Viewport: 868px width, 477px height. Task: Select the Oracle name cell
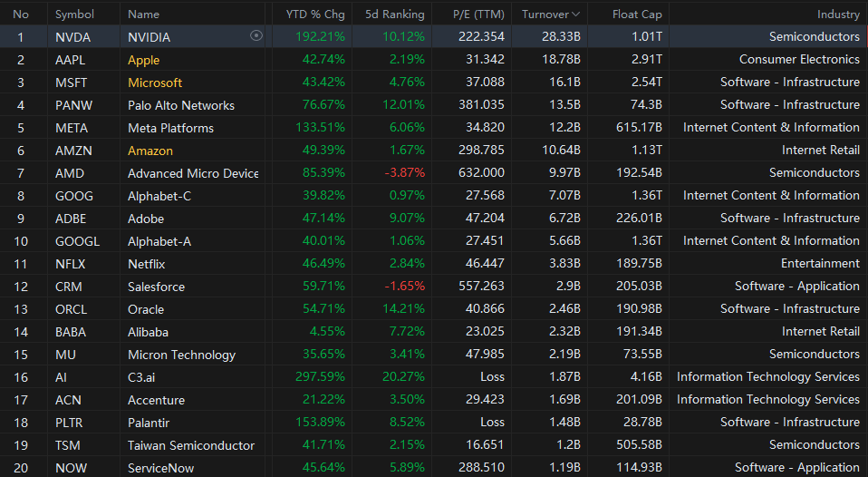coord(146,310)
